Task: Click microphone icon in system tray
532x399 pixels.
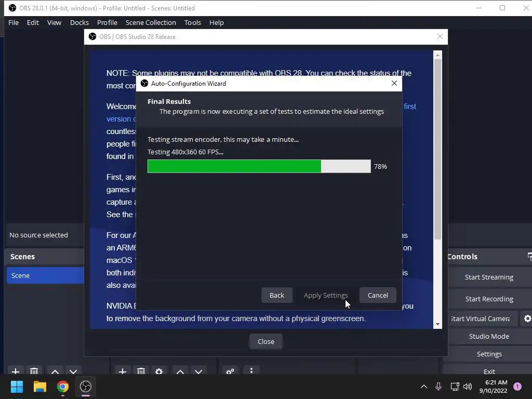Action: tap(438, 387)
